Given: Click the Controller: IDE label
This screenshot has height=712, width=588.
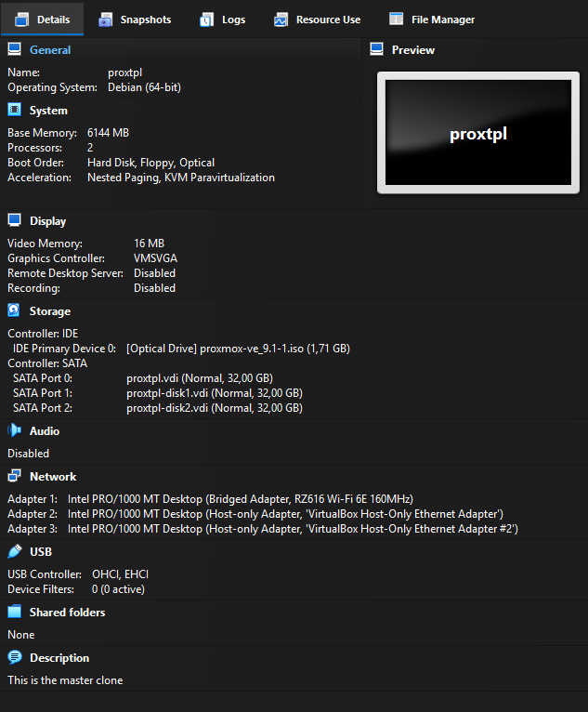Looking at the screenshot, I should (43, 334).
